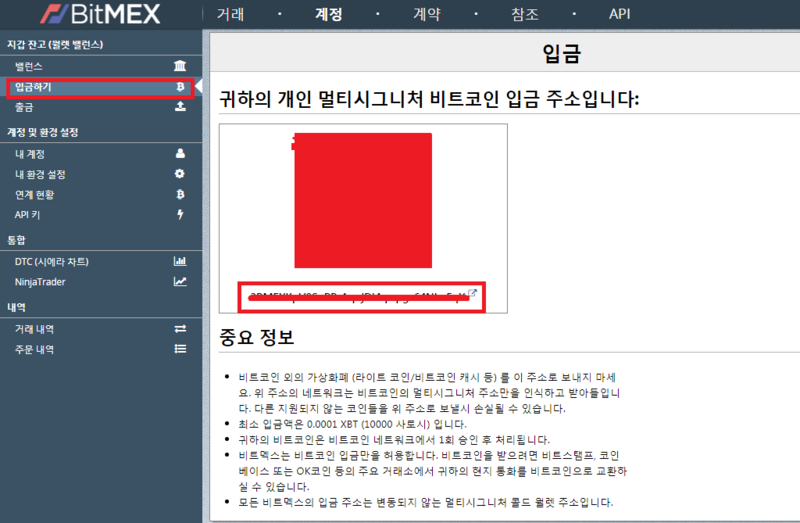Open the 거래 menu in top navigation
This screenshot has width=800, height=523.
point(231,14)
